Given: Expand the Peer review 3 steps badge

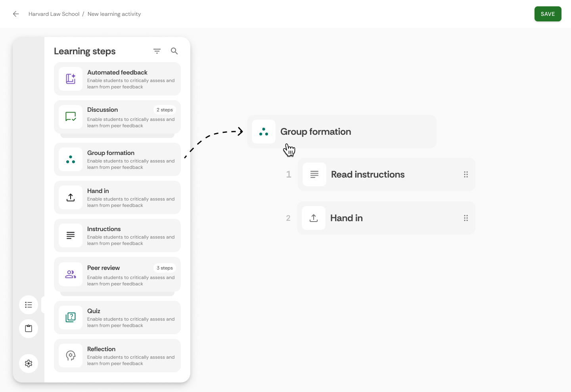Looking at the screenshot, I should pyautogui.click(x=165, y=268).
